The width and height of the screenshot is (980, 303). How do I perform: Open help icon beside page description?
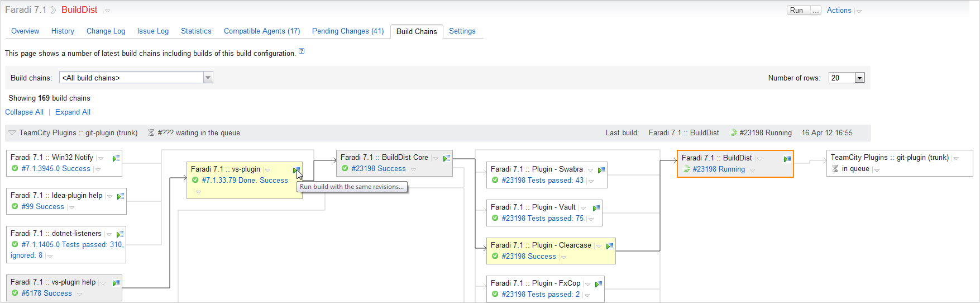point(302,51)
